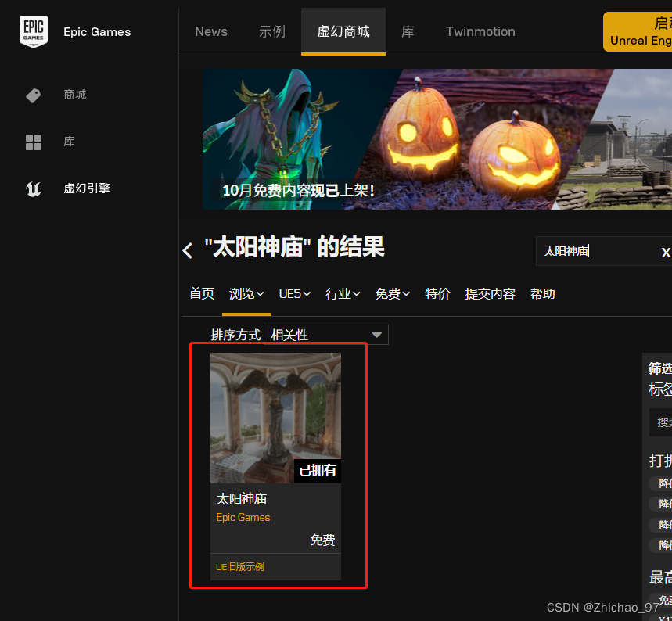
Task: Click the 太阳神庙 product title
Action: (242, 498)
